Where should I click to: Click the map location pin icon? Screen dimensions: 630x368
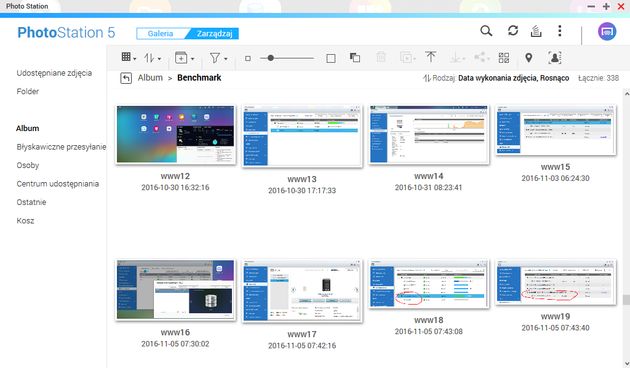(x=529, y=58)
